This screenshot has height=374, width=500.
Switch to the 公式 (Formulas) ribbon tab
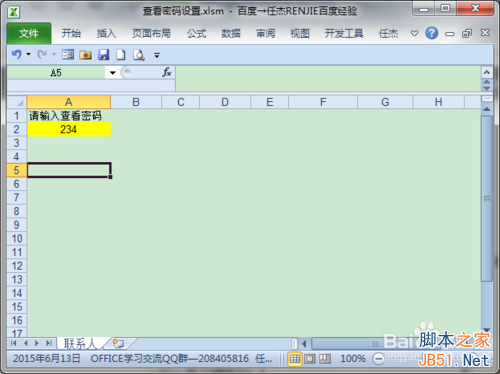pos(196,33)
